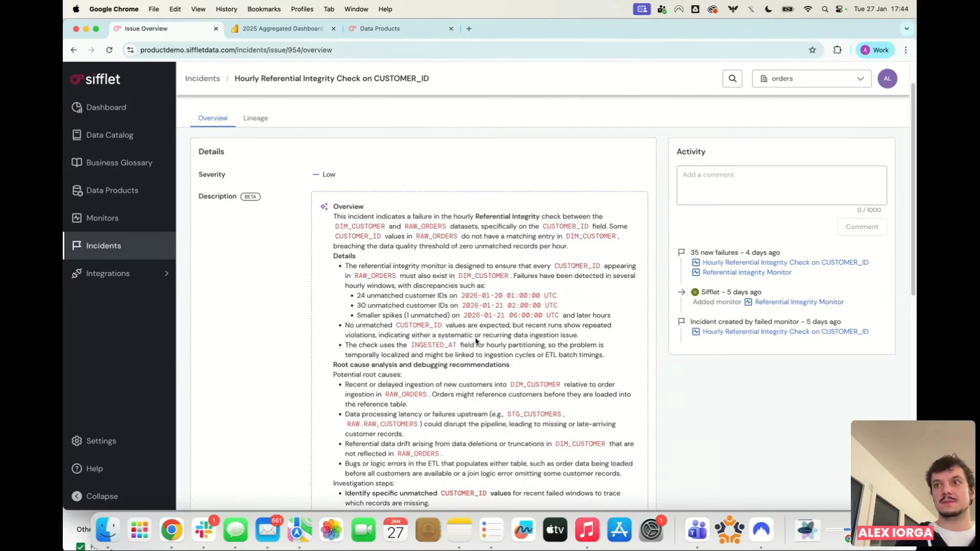
Task: Click the search magnifier button
Action: (x=732, y=79)
